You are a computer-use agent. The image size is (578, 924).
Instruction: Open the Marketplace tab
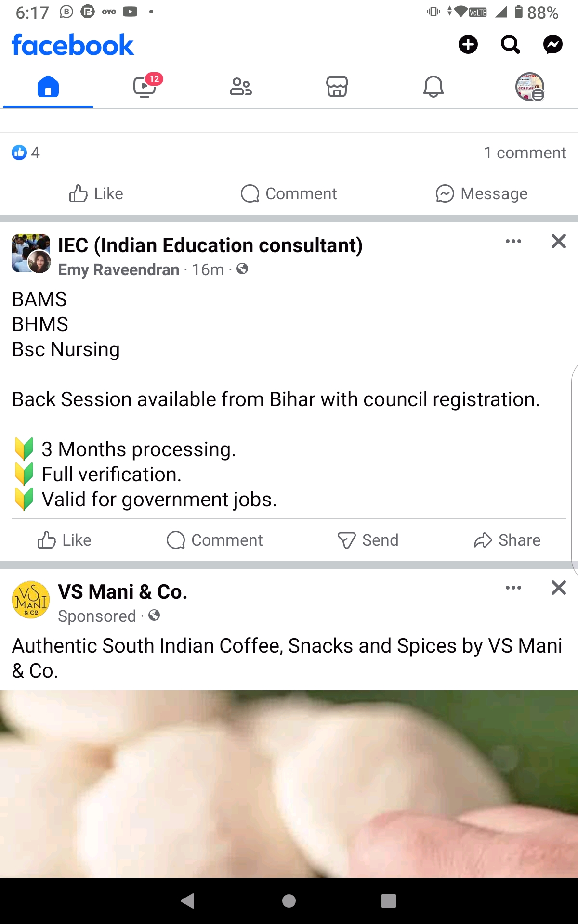337,87
